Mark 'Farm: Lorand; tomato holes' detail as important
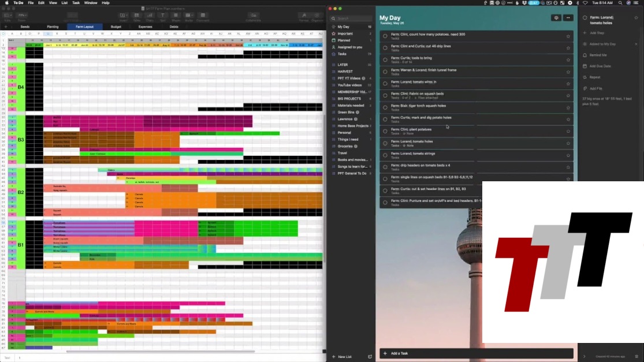 click(x=636, y=18)
